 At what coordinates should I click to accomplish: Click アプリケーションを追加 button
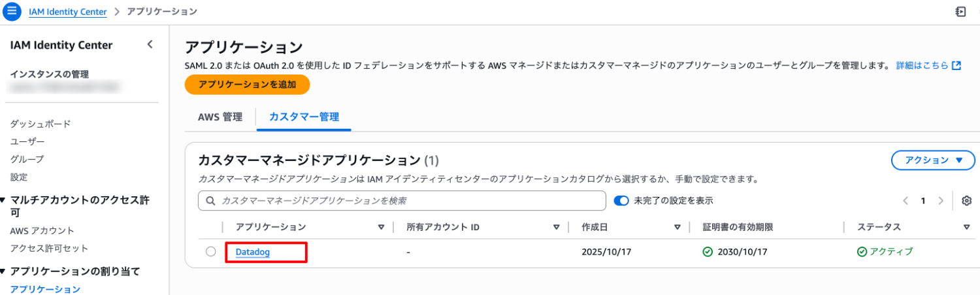(x=247, y=84)
